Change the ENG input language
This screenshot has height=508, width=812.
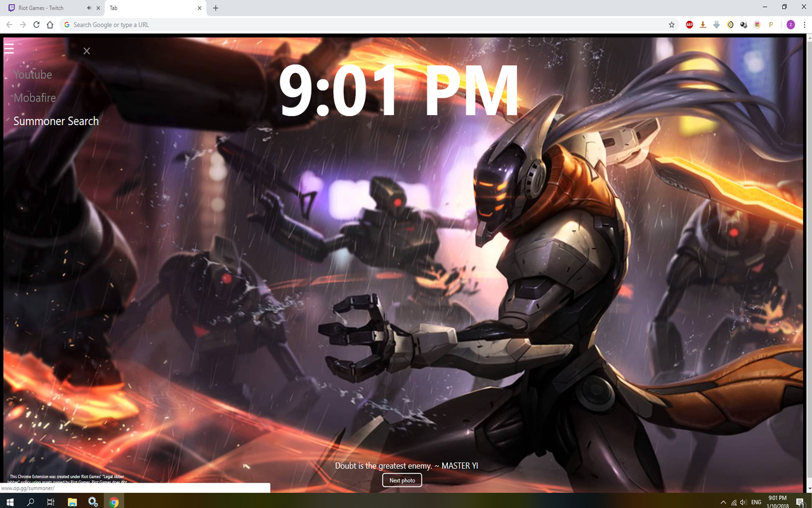pyautogui.click(x=756, y=502)
